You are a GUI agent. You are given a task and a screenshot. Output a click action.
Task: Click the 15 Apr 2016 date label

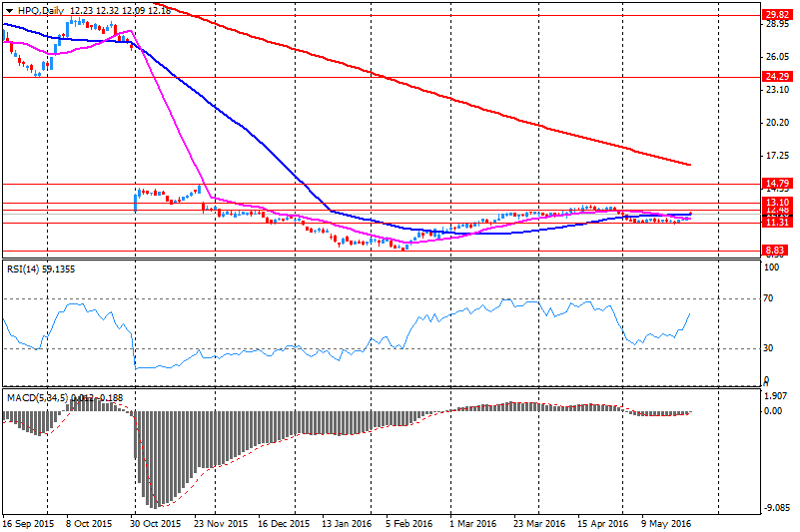click(x=602, y=524)
